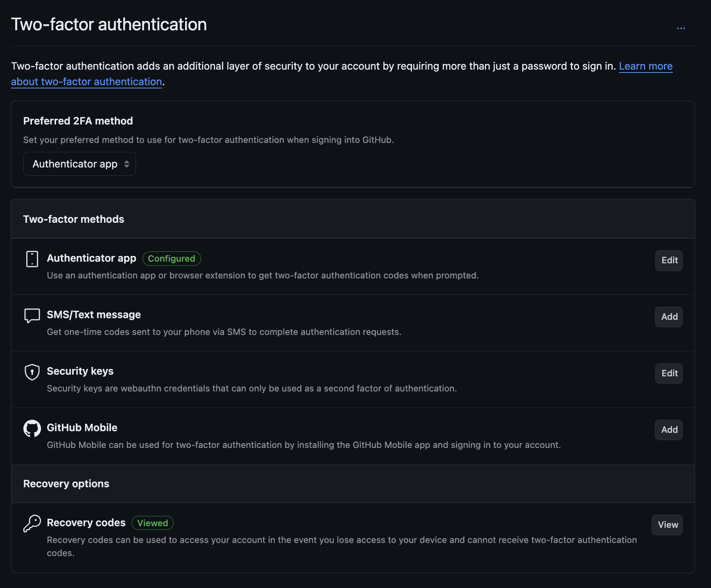The image size is (711, 588).
Task: Click the 'GitHub Mobile can be used' description
Action: (x=304, y=445)
